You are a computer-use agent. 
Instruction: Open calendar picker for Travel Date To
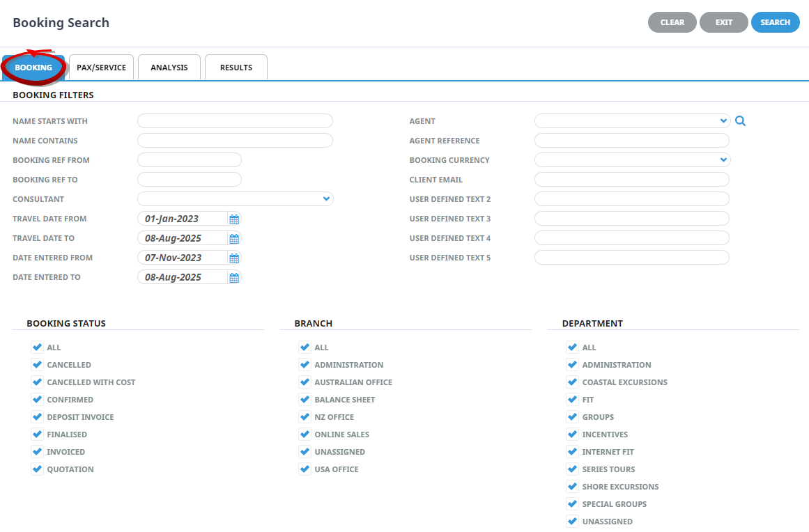pos(234,238)
